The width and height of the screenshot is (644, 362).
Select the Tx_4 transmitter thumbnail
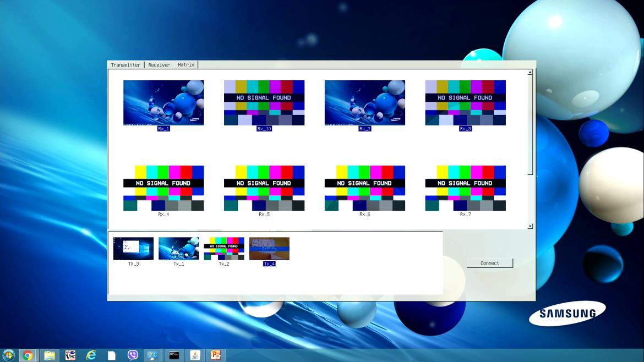pyautogui.click(x=269, y=249)
